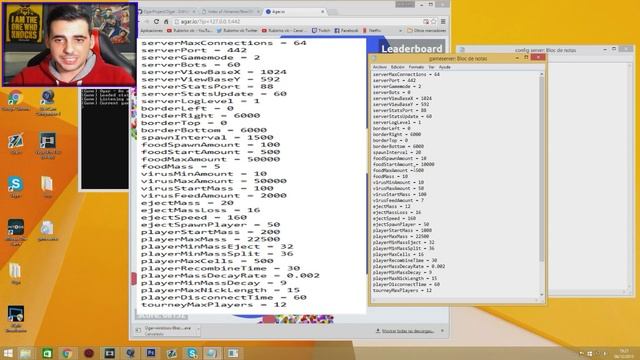Click the gameserver Notepad title bar

(x=457, y=59)
